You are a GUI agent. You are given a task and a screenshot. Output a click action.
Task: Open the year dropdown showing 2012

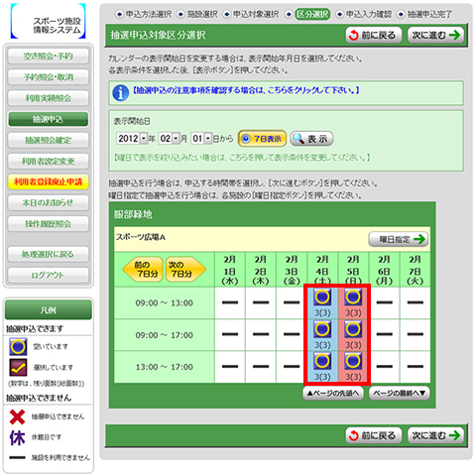tap(132, 138)
